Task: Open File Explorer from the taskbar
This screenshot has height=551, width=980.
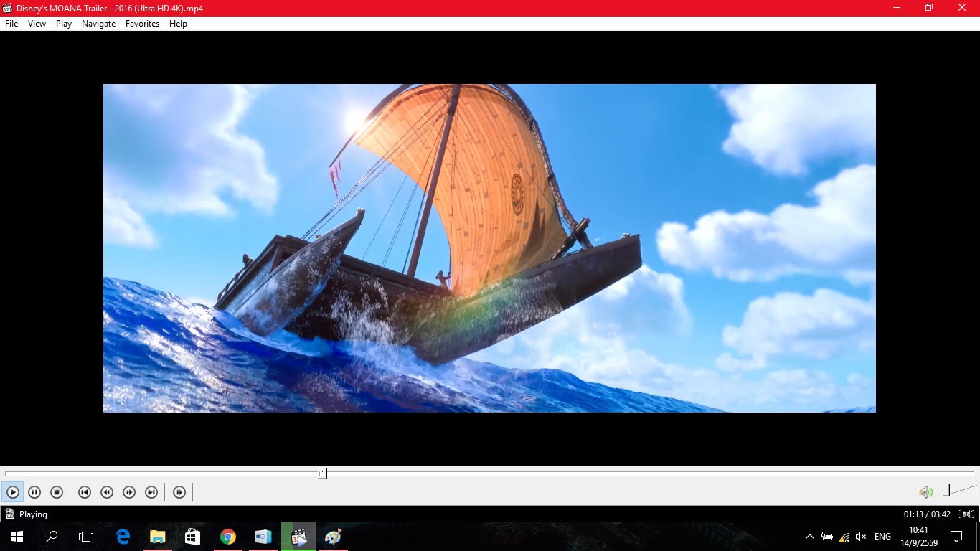Action: pos(157,537)
